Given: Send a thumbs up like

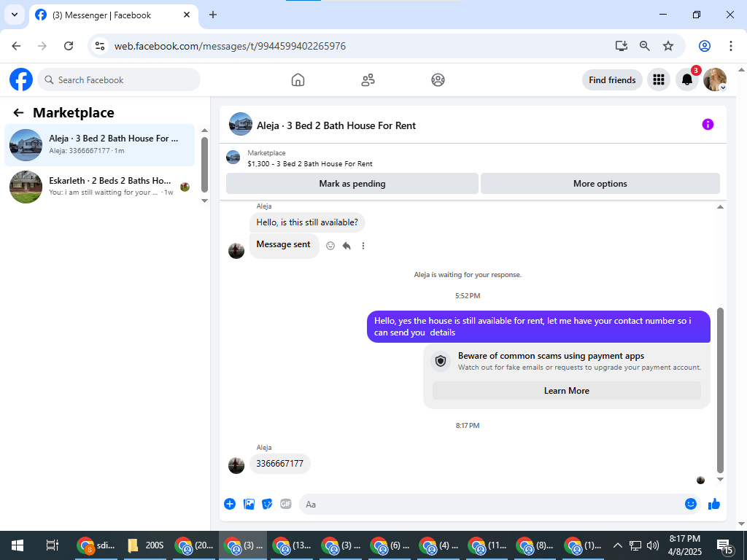Looking at the screenshot, I should pos(713,504).
